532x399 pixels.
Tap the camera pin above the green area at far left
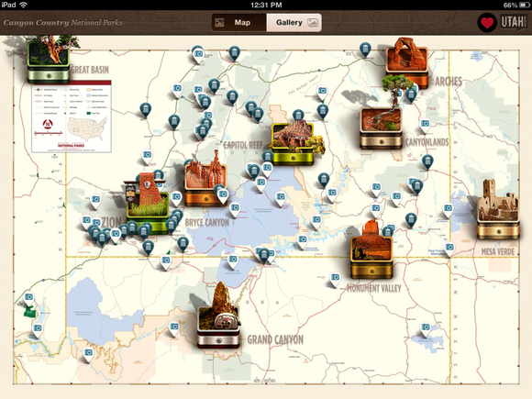coord(28,299)
